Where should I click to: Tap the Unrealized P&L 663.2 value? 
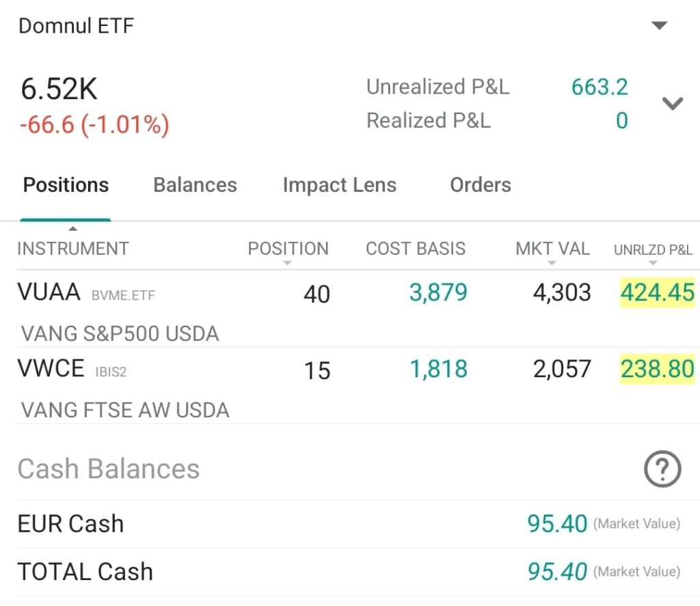(x=599, y=87)
